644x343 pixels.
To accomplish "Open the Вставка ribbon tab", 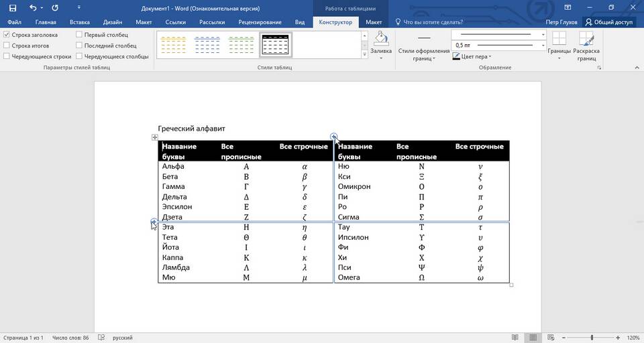I will coord(79,22).
